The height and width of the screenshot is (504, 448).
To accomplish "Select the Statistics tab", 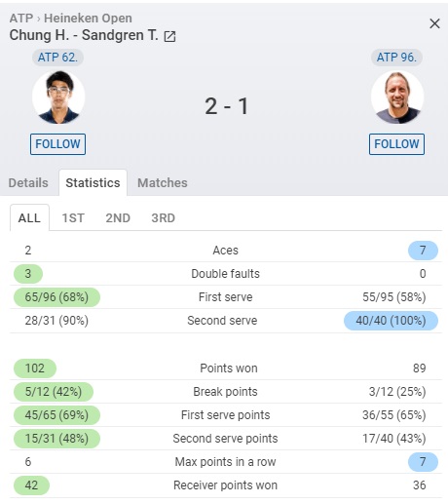I will [x=93, y=183].
